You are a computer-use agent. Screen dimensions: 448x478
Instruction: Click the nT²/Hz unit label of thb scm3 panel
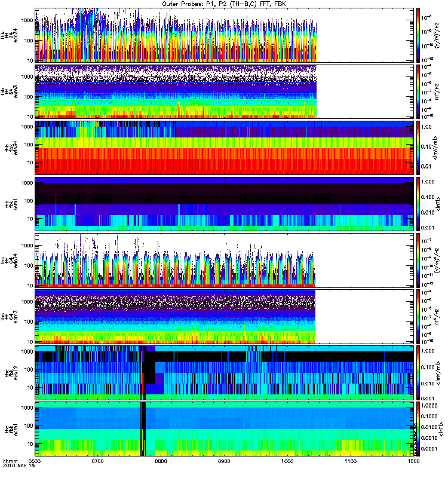(437, 91)
